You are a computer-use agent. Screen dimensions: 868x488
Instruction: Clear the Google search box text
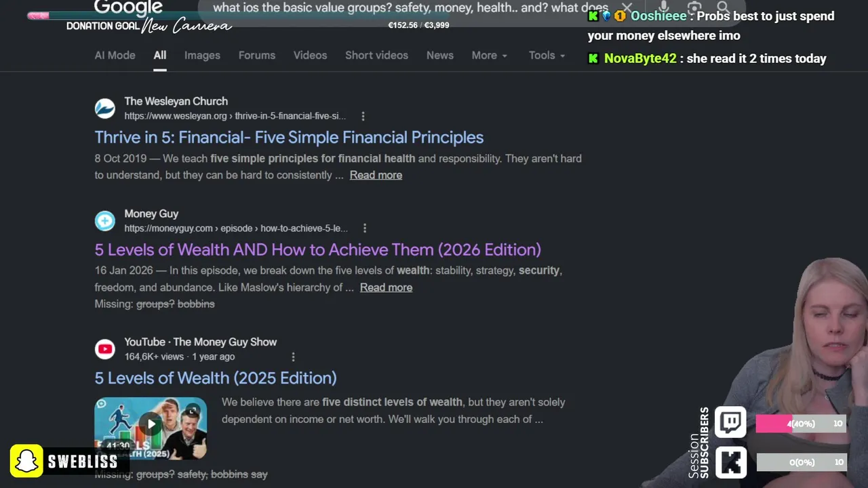coord(627,8)
